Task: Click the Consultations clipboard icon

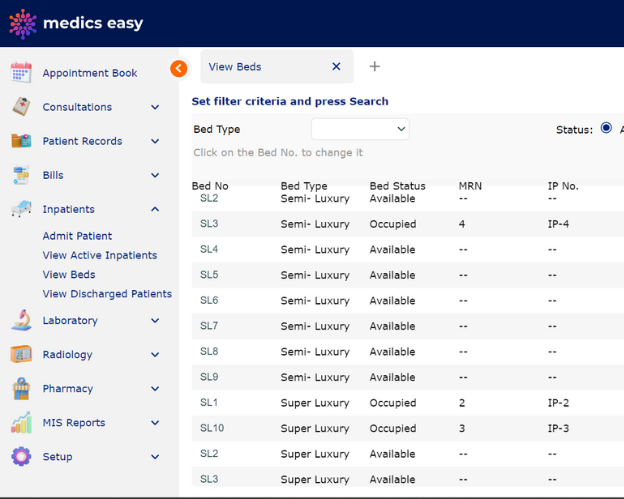Action: click(21, 107)
